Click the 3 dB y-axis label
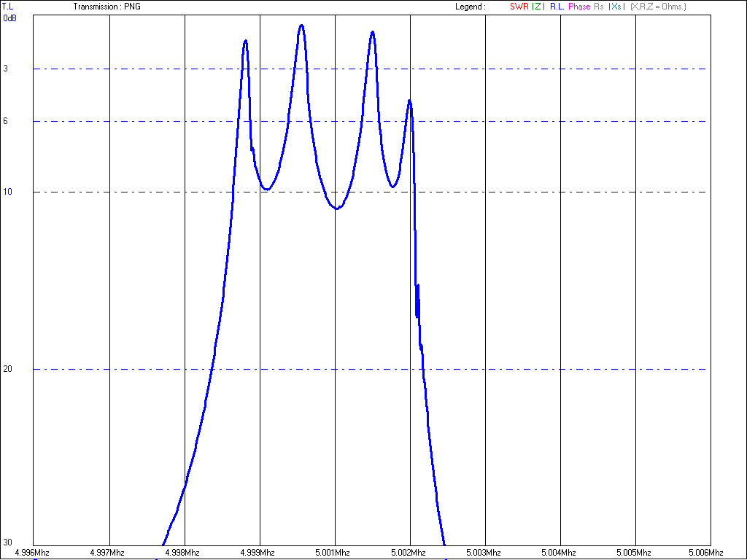747x560 pixels. tap(5, 69)
